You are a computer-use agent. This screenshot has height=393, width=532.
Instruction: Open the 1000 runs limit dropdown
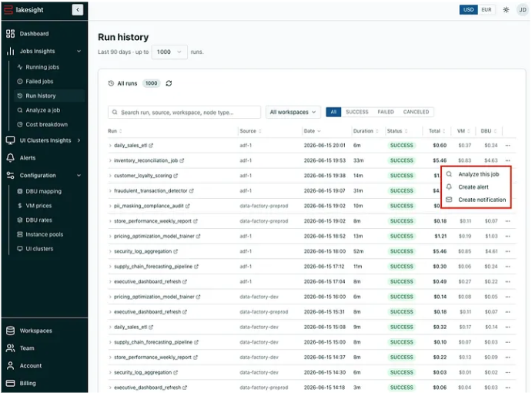click(x=169, y=52)
